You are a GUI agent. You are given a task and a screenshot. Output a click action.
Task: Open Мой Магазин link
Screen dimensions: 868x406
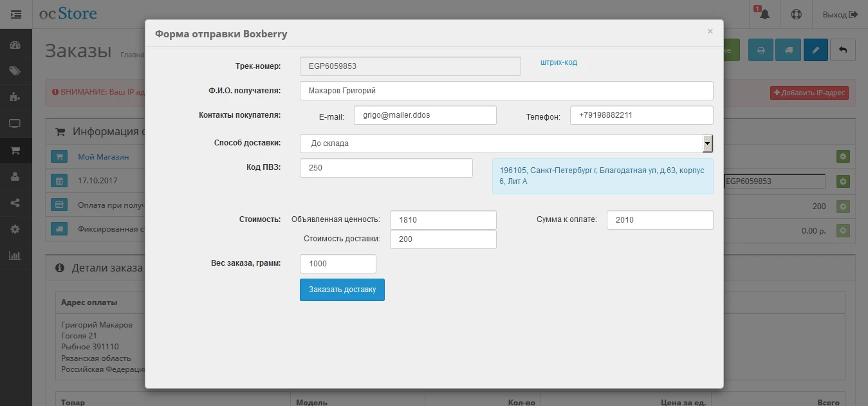tap(103, 156)
